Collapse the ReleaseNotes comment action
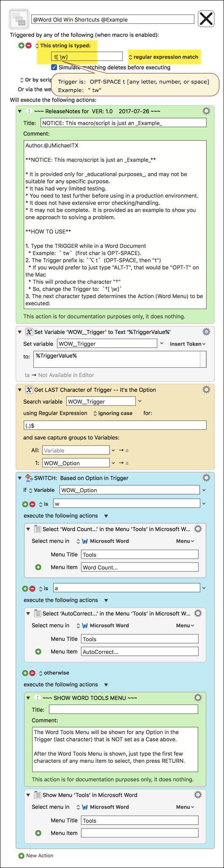The height and width of the screenshot is (868, 224). tap(19, 111)
